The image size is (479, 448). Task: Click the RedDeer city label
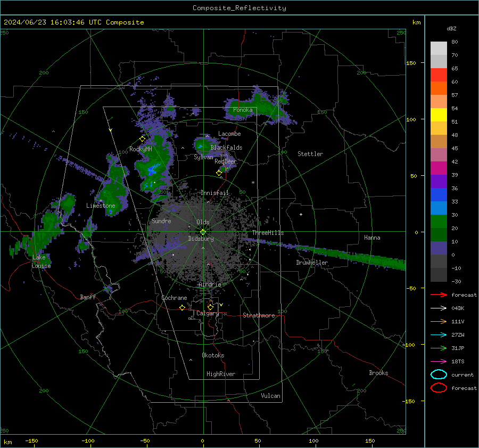[x=226, y=161]
